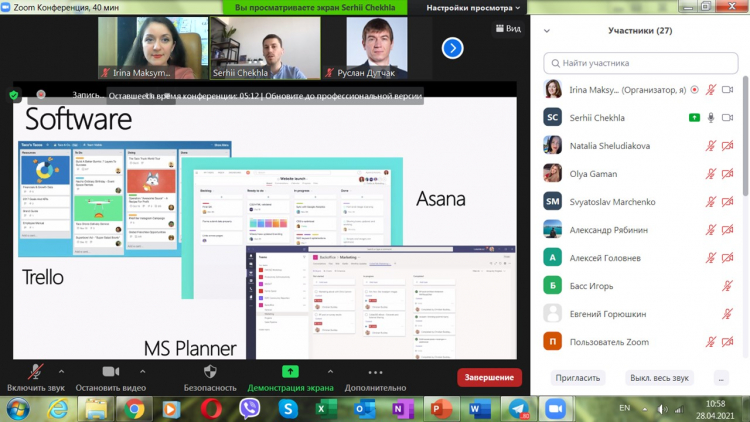Click the red Завершение button
This screenshot has width=750, height=422.
tap(489, 377)
